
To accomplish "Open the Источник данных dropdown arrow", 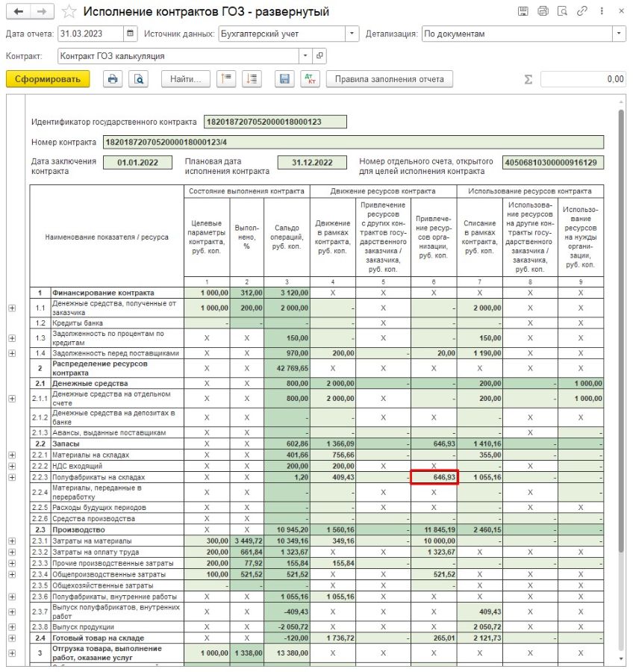I will click(x=352, y=34).
